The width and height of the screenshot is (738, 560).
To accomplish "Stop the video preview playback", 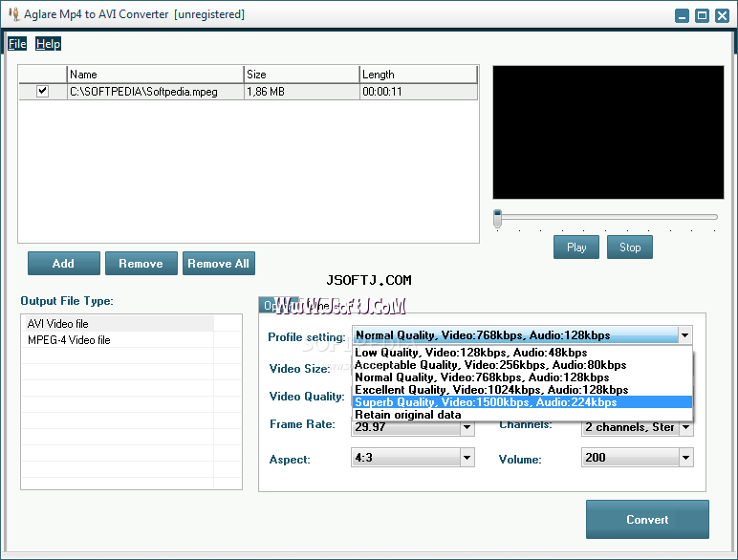I will (630, 248).
